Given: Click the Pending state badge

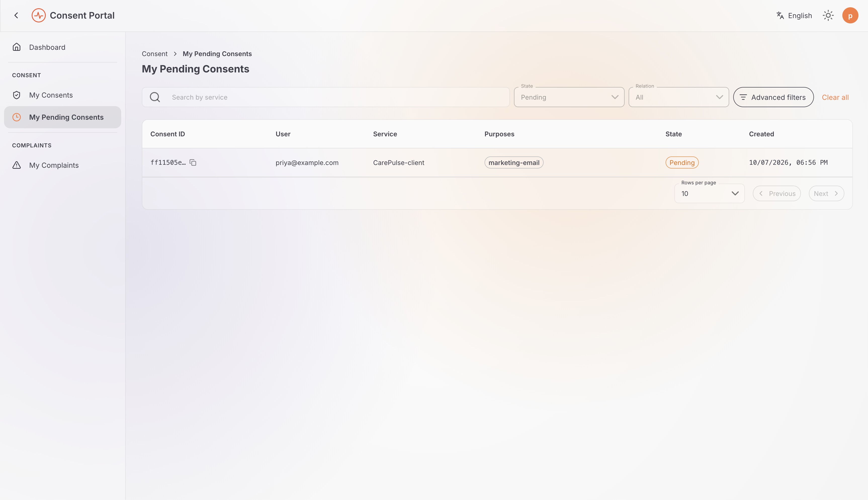Looking at the screenshot, I should pyautogui.click(x=682, y=162).
